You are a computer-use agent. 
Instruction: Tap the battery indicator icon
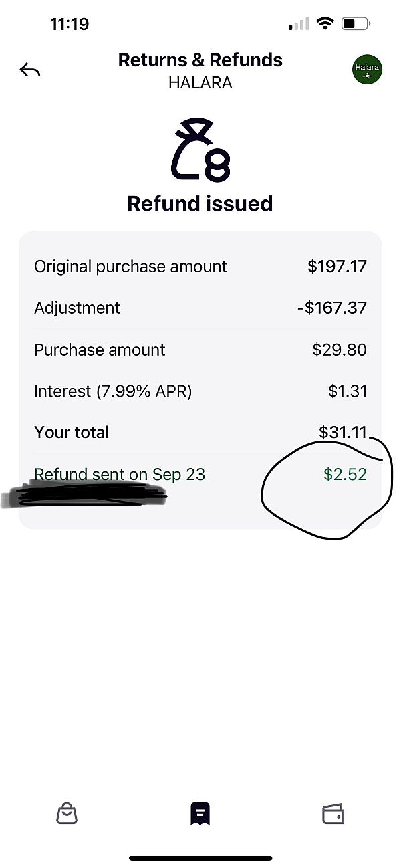coord(354,25)
